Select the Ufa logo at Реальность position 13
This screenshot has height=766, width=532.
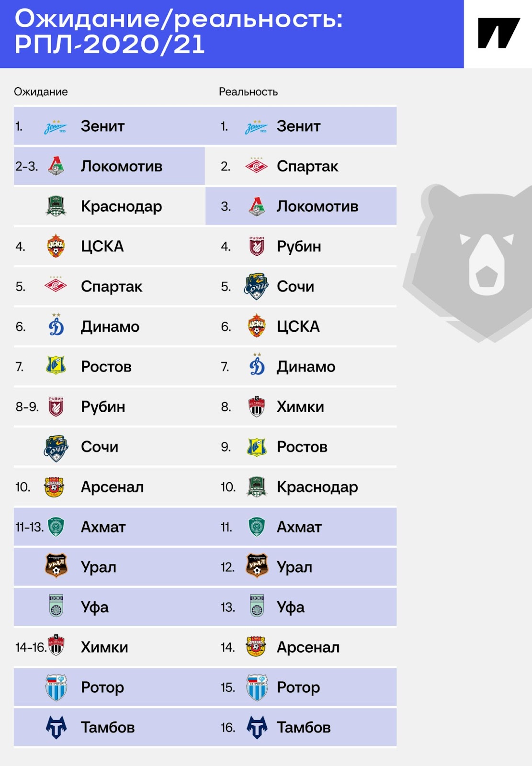[257, 606]
